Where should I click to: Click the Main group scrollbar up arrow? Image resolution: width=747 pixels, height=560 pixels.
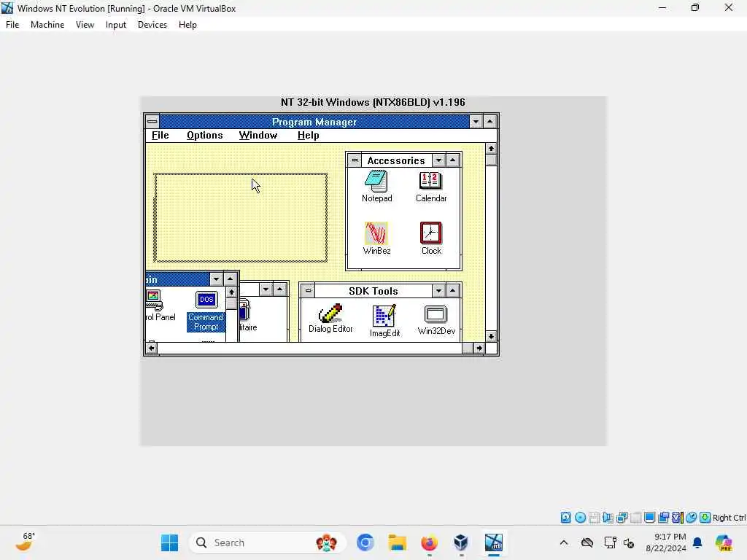pos(231,292)
